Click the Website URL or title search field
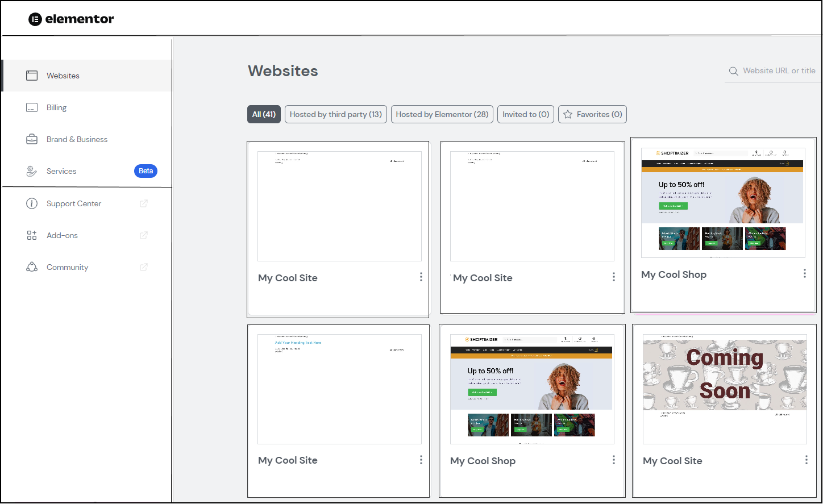This screenshot has width=823, height=504. coord(779,70)
